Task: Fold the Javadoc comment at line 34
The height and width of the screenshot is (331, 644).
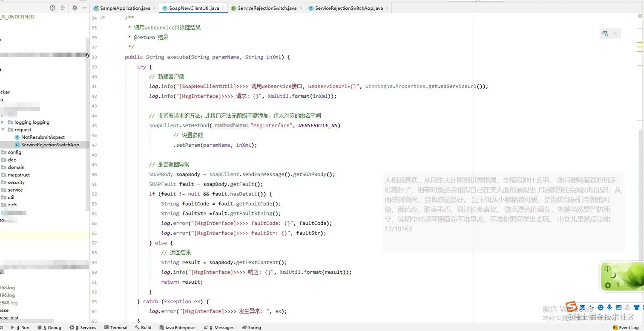Action: click(102, 18)
